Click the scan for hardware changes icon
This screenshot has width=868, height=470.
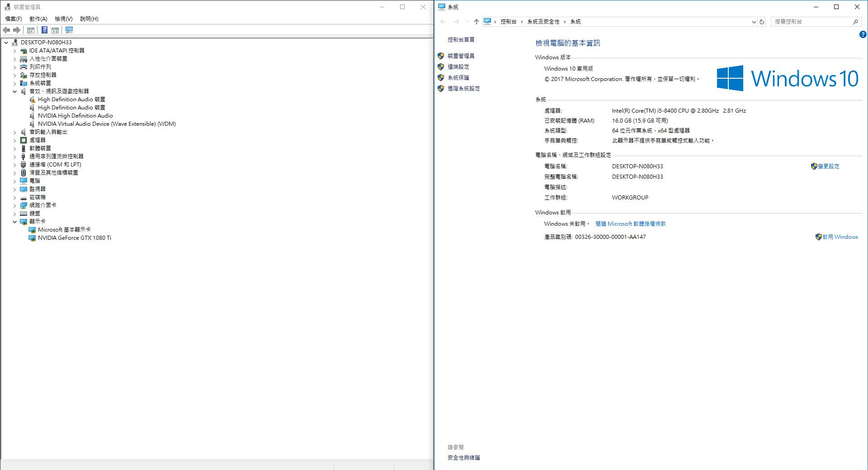click(x=69, y=30)
